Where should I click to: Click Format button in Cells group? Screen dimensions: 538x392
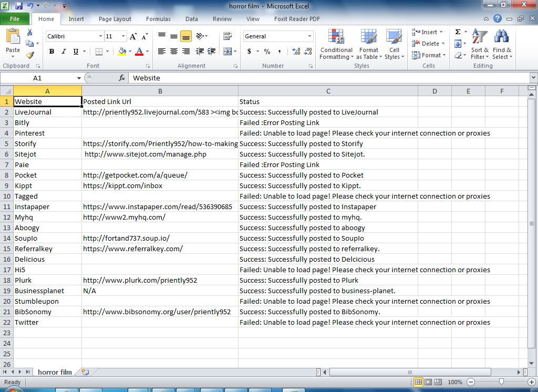(x=429, y=55)
